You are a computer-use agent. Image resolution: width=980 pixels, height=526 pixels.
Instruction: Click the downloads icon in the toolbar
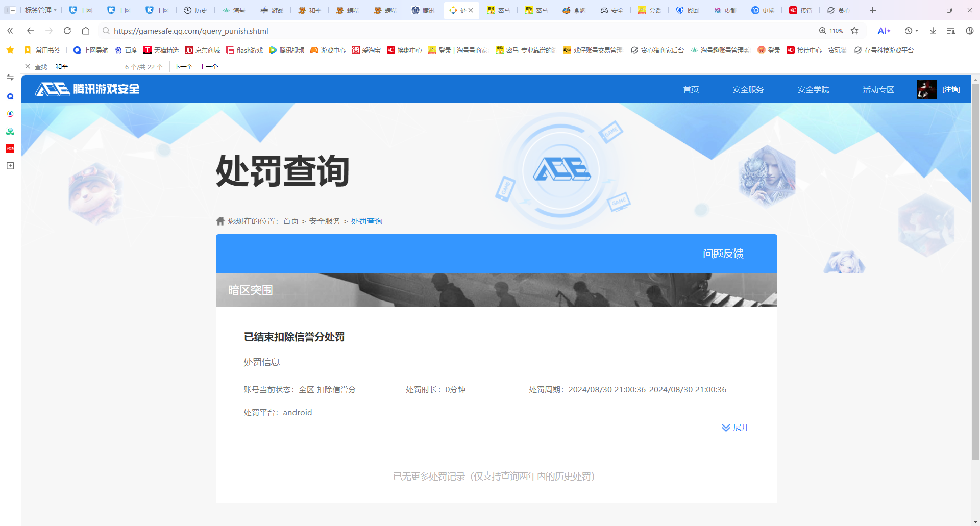[934, 31]
